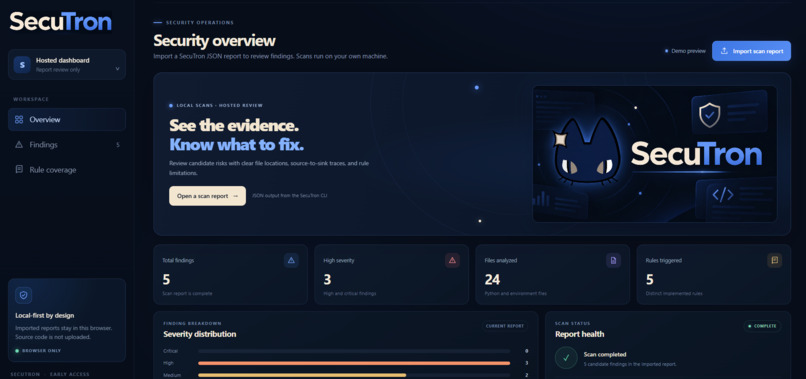Viewport: 806px width, 379px height.
Task: Click the Scan completed checkmark icon
Action: point(566,358)
